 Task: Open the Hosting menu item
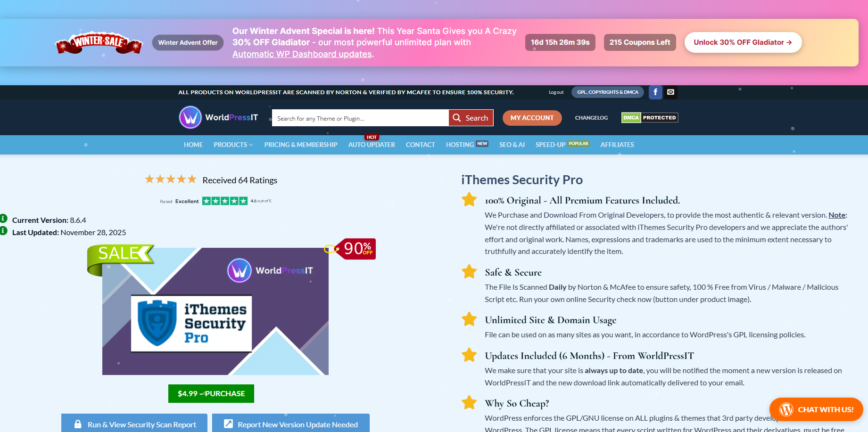460,145
